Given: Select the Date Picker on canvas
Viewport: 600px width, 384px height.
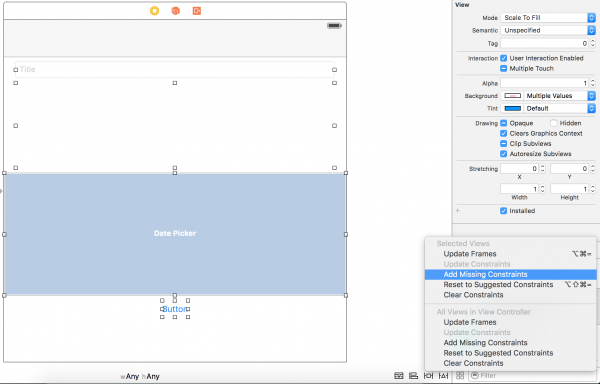Looking at the screenshot, I should (x=175, y=234).
